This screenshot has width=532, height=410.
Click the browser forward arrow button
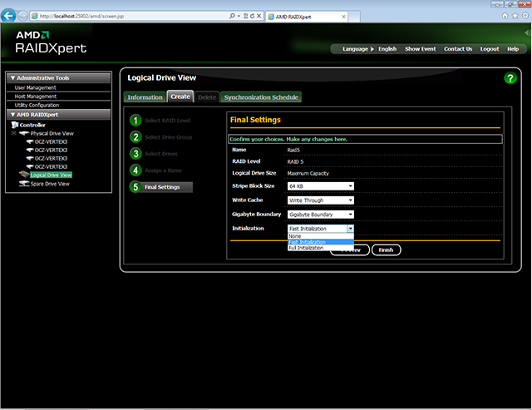pyautogui.click(x=22, y=16)
